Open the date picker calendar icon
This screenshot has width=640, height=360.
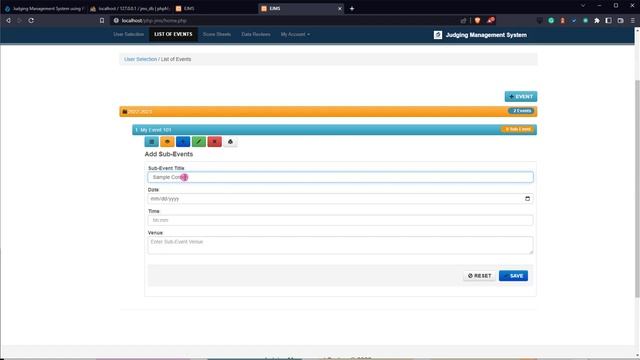[x=527, y=199]
